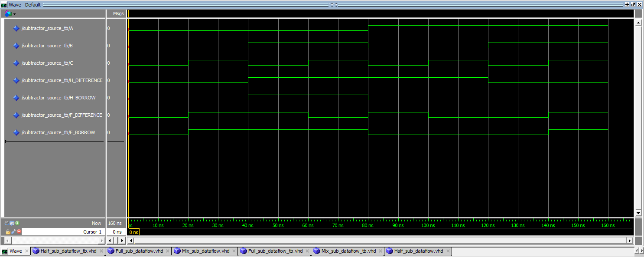Viewport: 644px width, 257px height.
Task: Click the tab strip scroll arrows at right
Action: coord(639,251)
